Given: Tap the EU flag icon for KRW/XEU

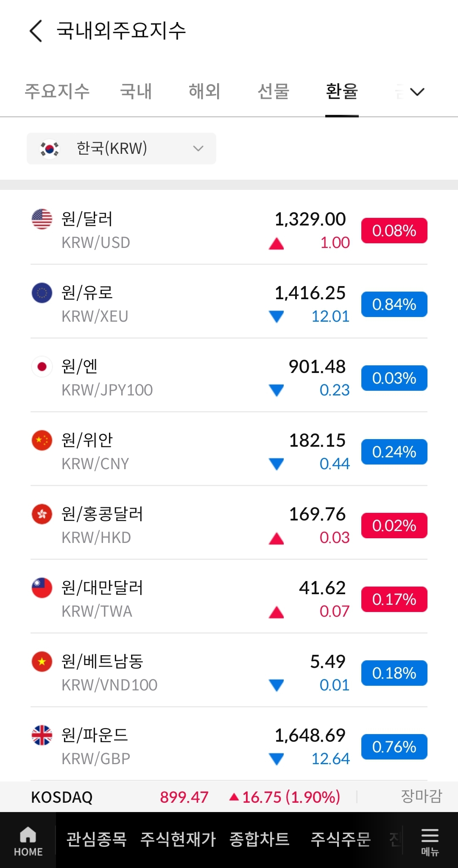Looking at the screenshot, I should (x=42, y=293).
